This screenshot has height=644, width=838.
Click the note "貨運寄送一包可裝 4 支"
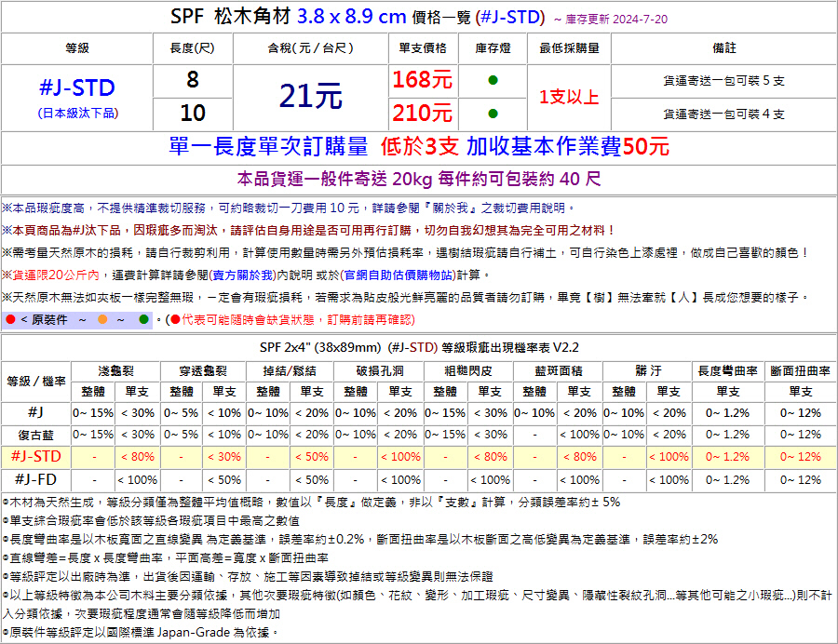(x=724, y=114)
